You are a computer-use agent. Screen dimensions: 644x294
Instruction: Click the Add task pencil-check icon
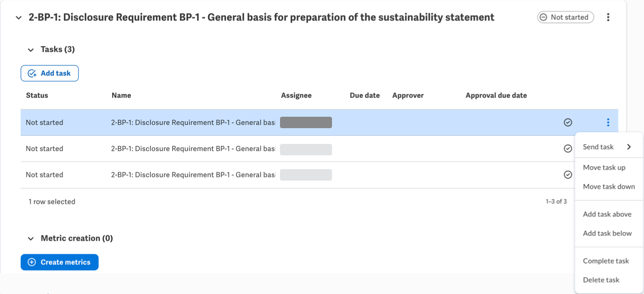pos(31,73)
